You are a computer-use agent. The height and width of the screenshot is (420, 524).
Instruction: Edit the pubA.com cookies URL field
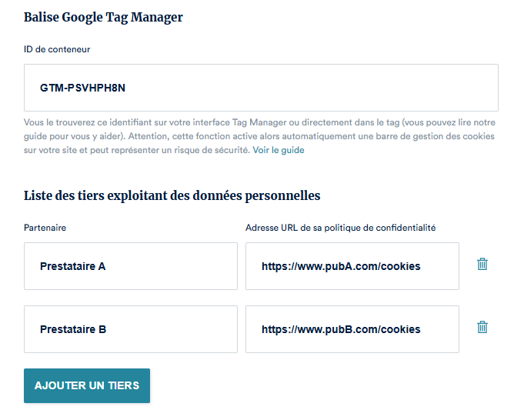(x=352, y=266)
